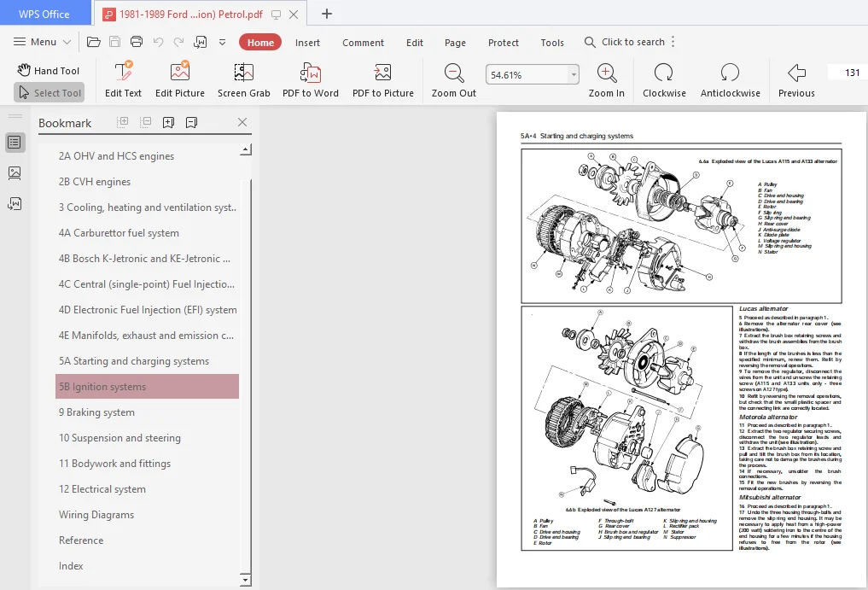Click the add bookmark icon
Viewport: 868px width, 590px height.
[x=168, y=122]
